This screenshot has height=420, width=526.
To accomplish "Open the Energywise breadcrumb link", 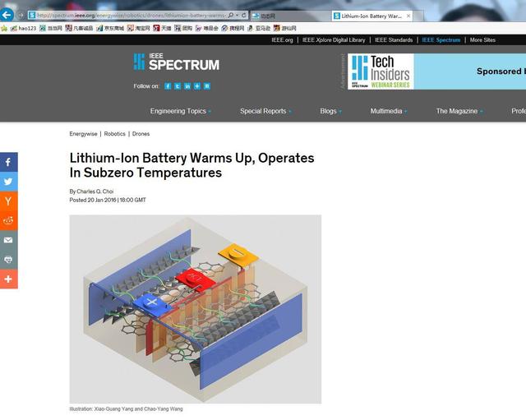I will click(x=83, y=134).
